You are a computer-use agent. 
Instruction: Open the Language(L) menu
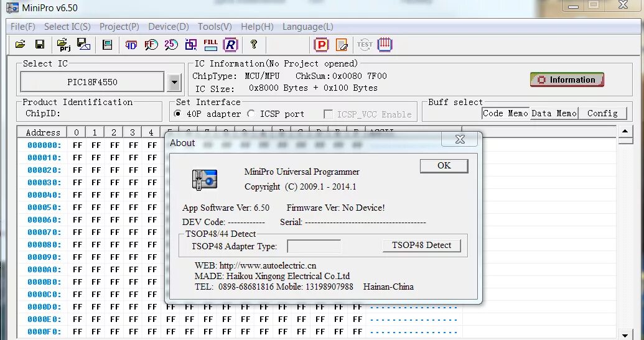click(x=307, y=27)
